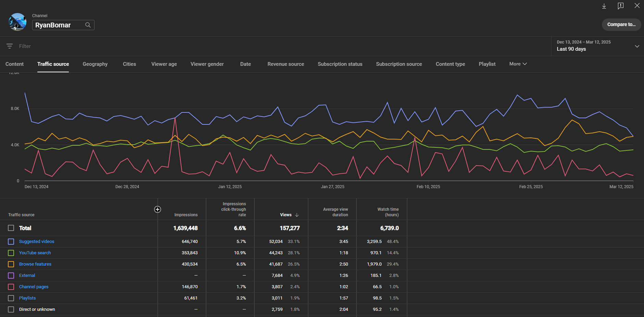Open the Subscription source tab
The width and height of the screenshot is (644, 317).
click(399, 64)
